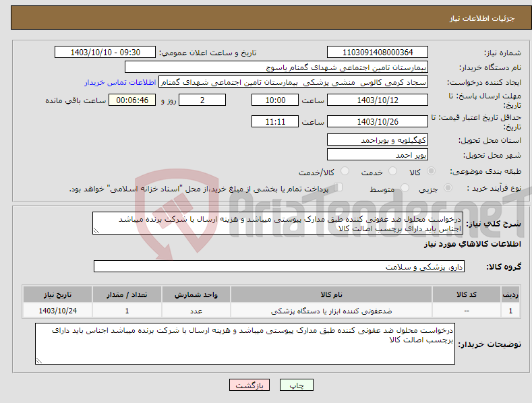Screen dimensions: 532x403
Task: Click the شرح کلی نیاز description textarea
Action: (x=278, y=223)
